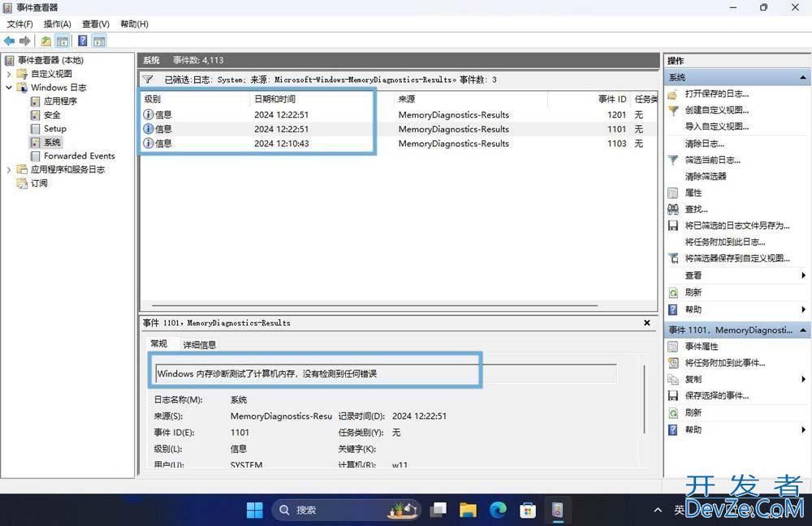The width and height of the screenshot is (812, 526).
Task: Select Forwarded Events in tree
Action: click(x=80, y=156)
